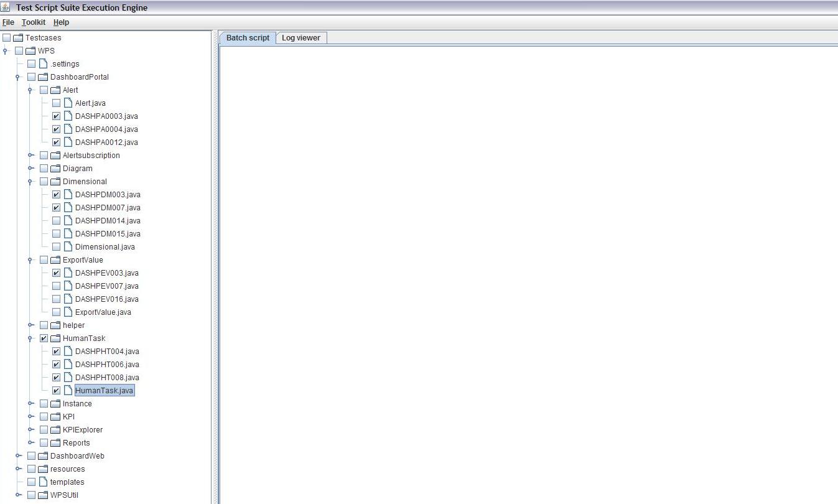Click the WPS folder icon
The width and height of the screenshot is (838, 504).
point(30,51)
